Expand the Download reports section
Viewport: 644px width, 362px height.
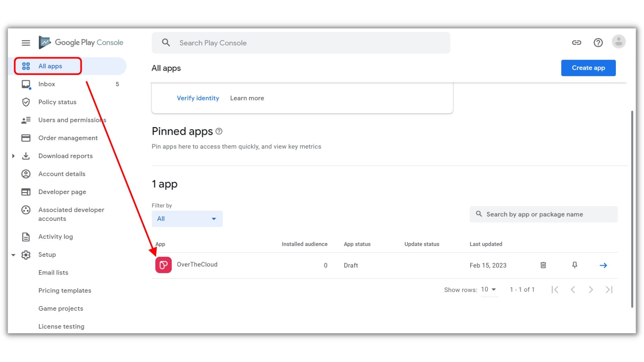[13, 156]
